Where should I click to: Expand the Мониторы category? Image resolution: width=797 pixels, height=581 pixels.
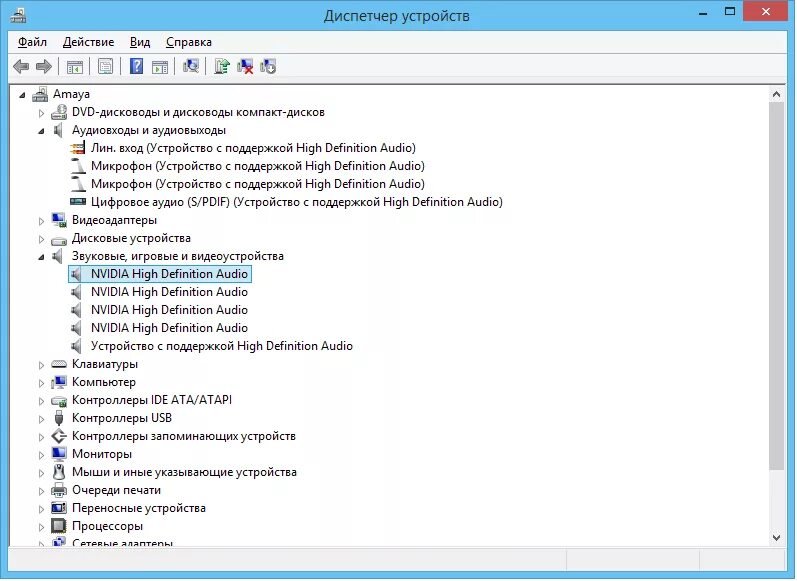(42, 455)
